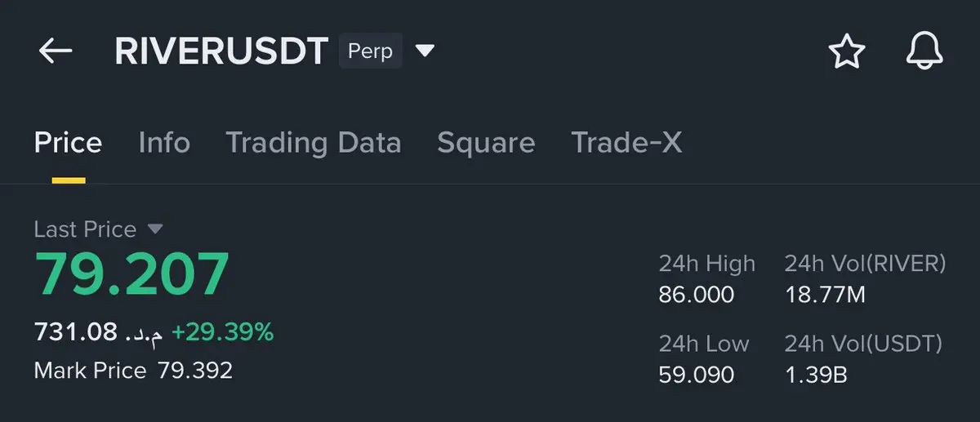Add RIVERUSDT to favorites with star
Screen dimensions: 980x422
point(846,52)
